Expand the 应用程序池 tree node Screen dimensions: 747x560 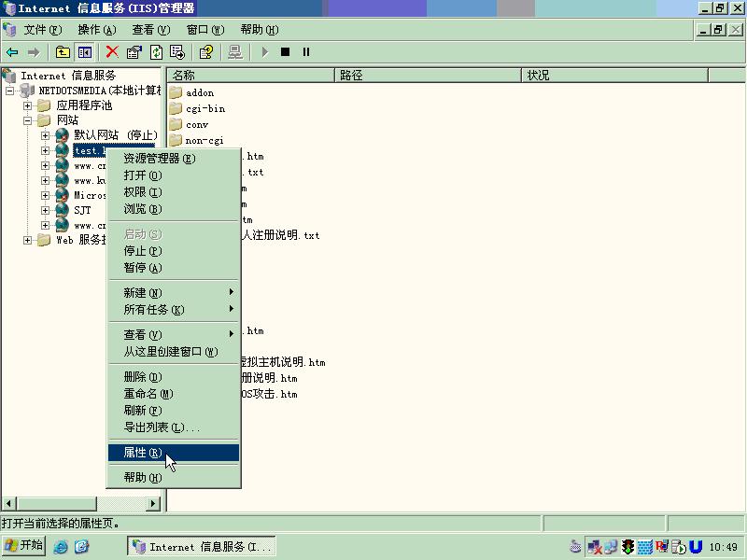point(28,105)
